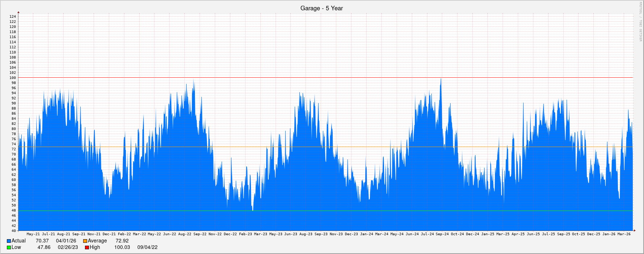The width and height of the screenshot is (644, 254).
Task: Click the 100 label on y-axis
Action: point(13,78)
